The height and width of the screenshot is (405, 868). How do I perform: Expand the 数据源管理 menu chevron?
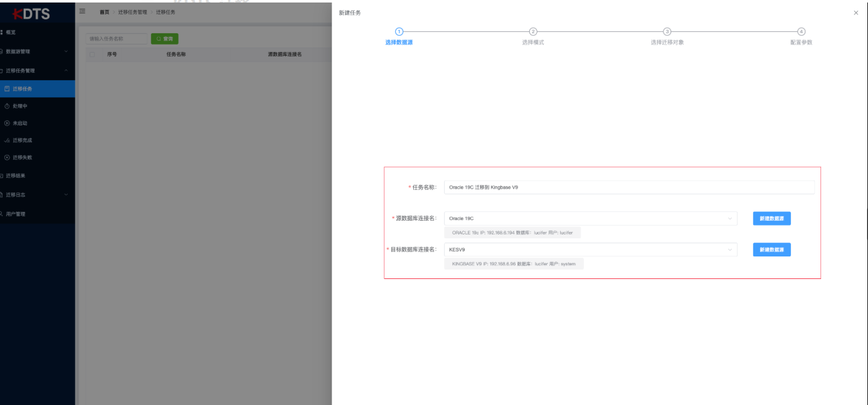click(x=66, y=51)
